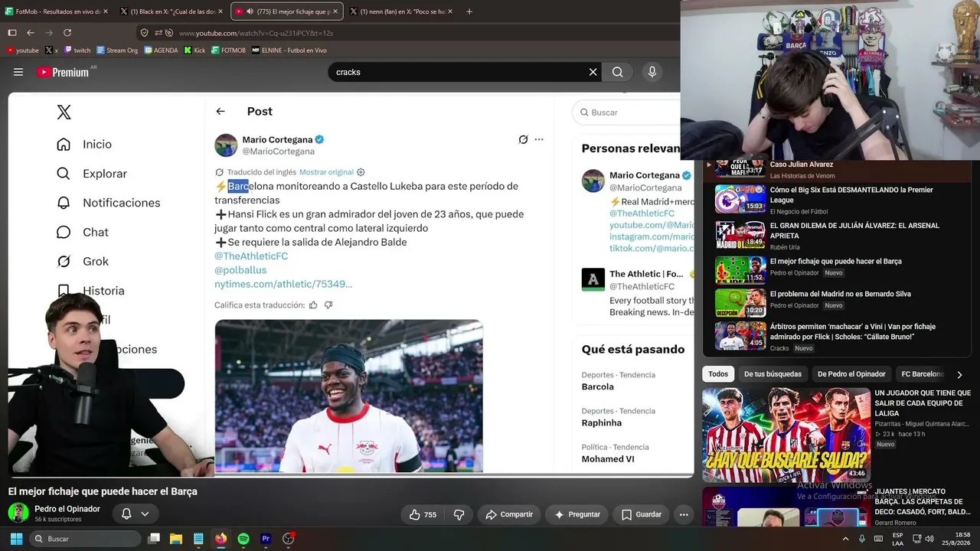Toggle Firefox sidebar panel button
Image resolution: width=980 pixels, height=551 pixels.
(x=12, y=33)
